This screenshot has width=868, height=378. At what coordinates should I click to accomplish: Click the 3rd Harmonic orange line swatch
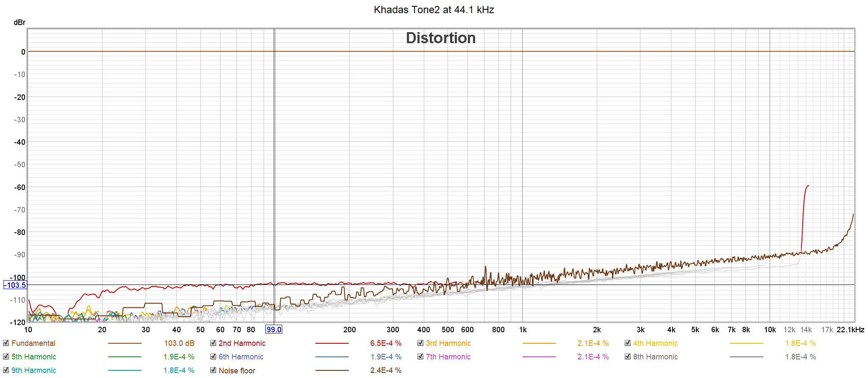[x=539, y=343]
